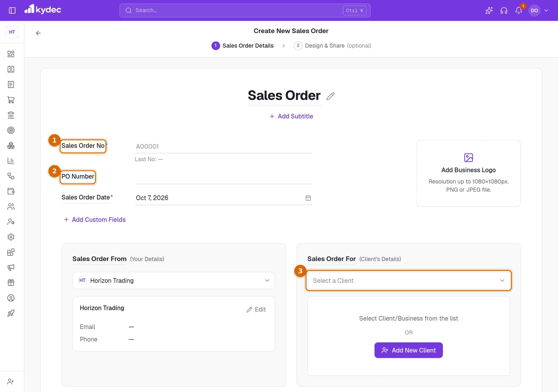The width and height of the screenshot is (558, 392).
Task: Focus the Sales Order No field
Action: 223,146
